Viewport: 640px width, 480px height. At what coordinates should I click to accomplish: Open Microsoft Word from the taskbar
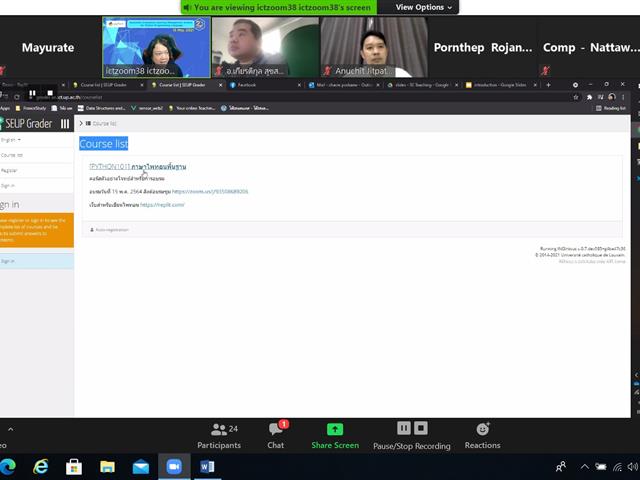207,467
